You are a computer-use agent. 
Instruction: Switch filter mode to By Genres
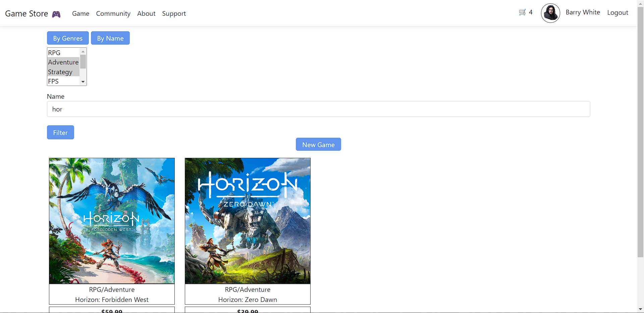(68, 38)
